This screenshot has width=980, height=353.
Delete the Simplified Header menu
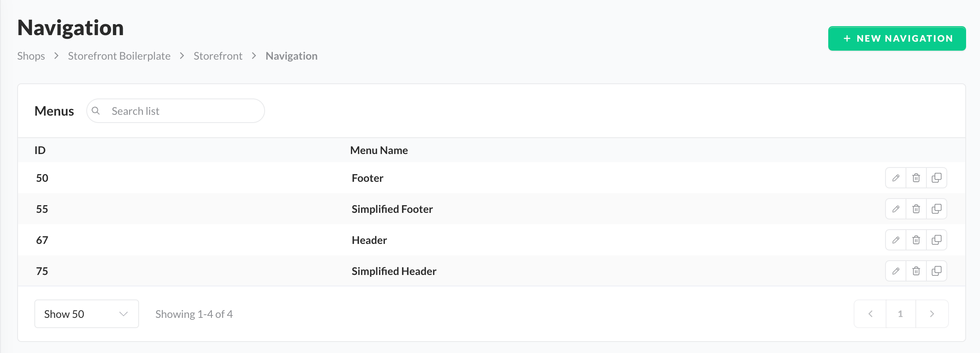point(916,271)
